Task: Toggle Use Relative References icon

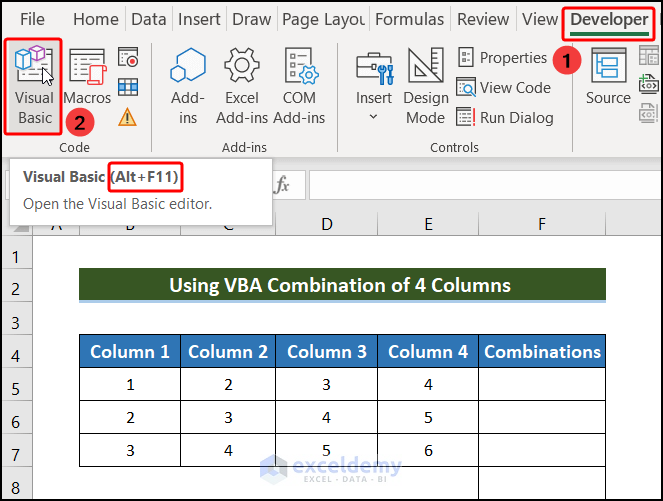Action: [x=128, y=87]
